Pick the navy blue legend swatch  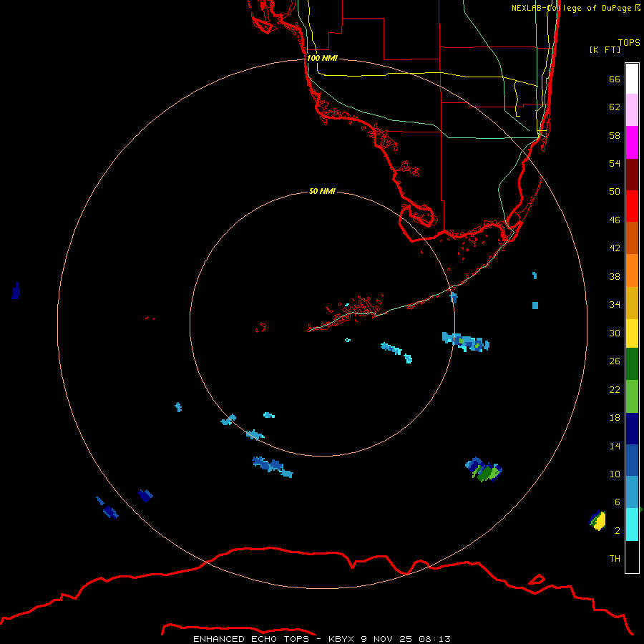(632, 429)
